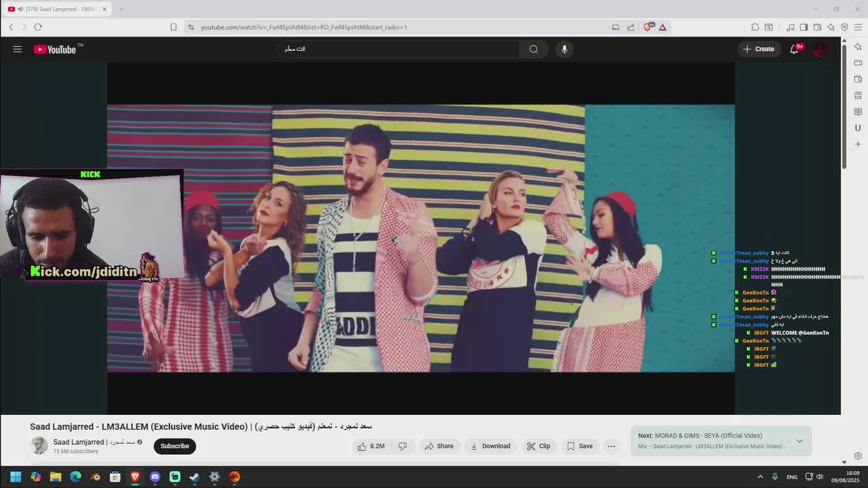The width and height of the screenshot is (868, 488).
Task: Create a Clip of the video
Action: pyautogui.click(x=539, y=446)
